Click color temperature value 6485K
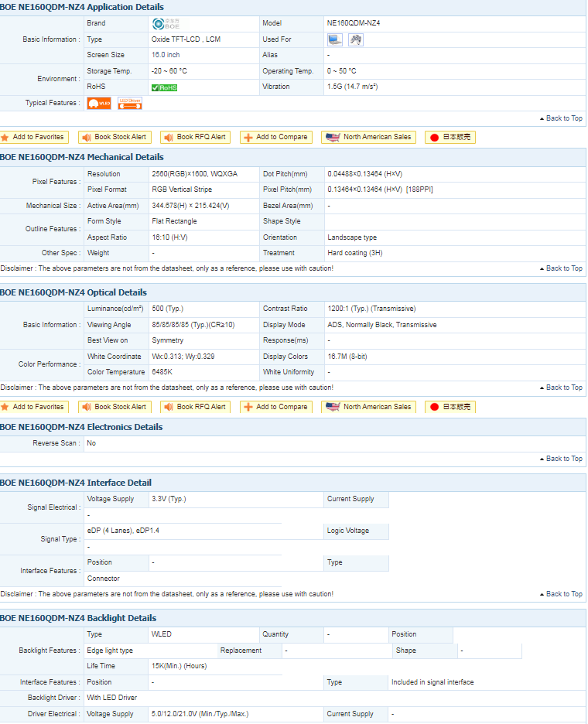The height and width of the screenshot is (724, 588). tap(162, 372)
